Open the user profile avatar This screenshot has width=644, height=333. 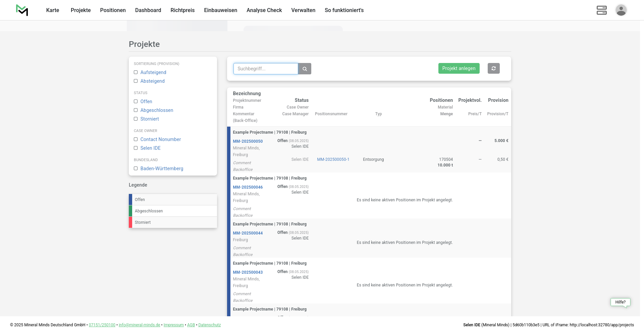[621, 10]
